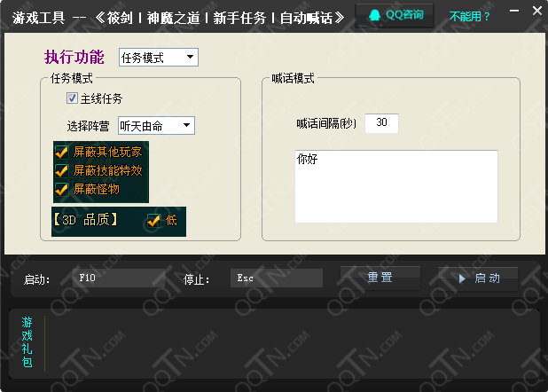The image size is (548, 392).
Task: Toggle the 3D品质 低 checkbox
Action: (x=153, y=220)
